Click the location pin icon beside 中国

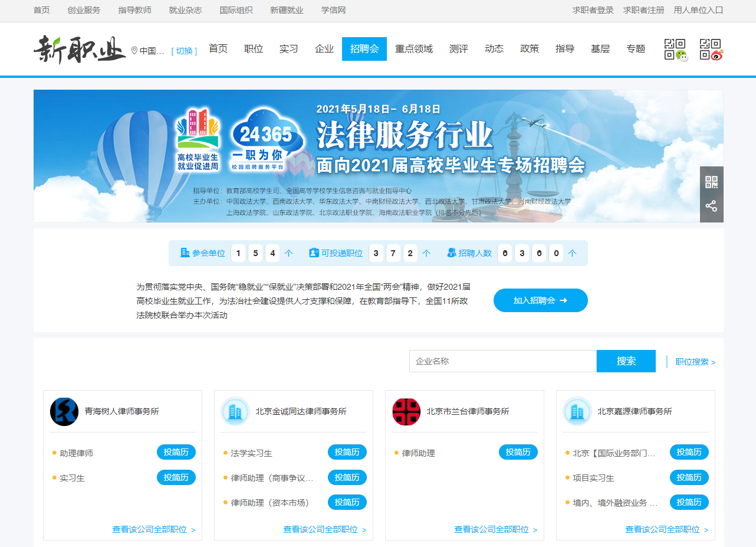[134, 51]
